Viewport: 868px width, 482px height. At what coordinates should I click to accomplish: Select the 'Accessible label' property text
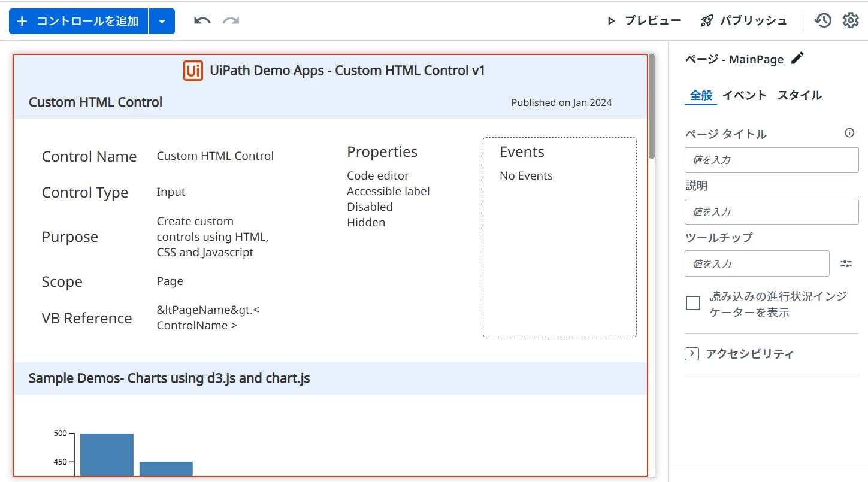pos(388,192)
